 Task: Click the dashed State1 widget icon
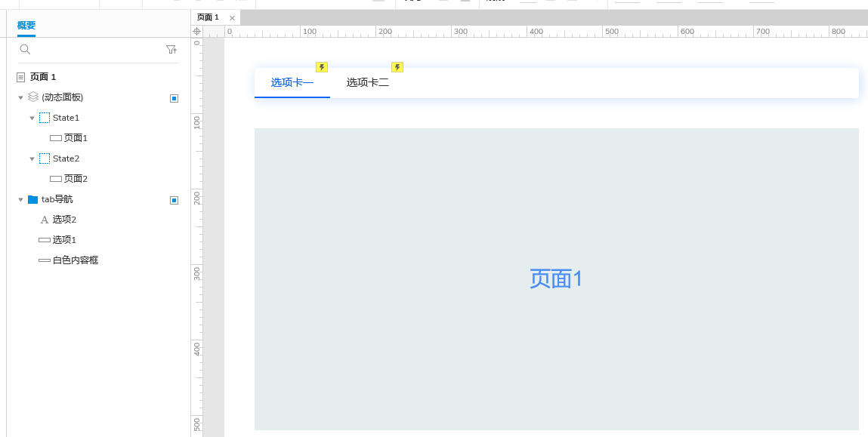point(44,118)
